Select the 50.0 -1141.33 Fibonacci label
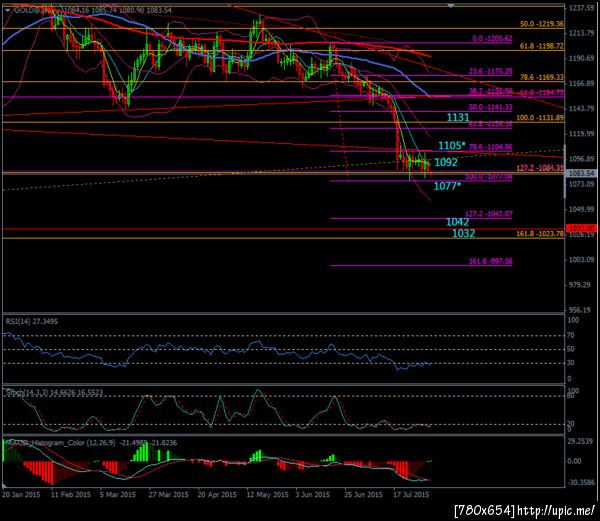 490,107
